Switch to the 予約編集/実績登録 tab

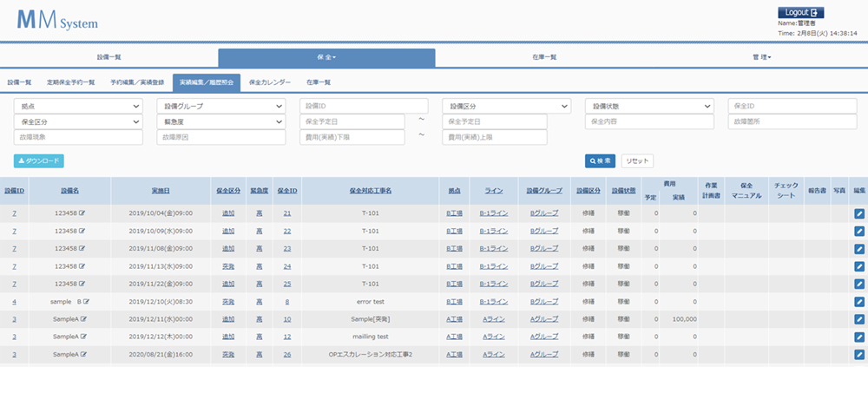(137, 82)
